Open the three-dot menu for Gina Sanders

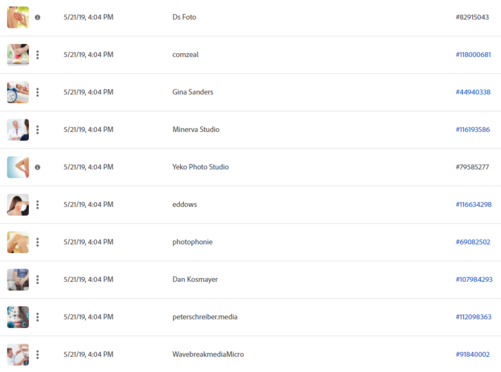click(x=37, y=92)
